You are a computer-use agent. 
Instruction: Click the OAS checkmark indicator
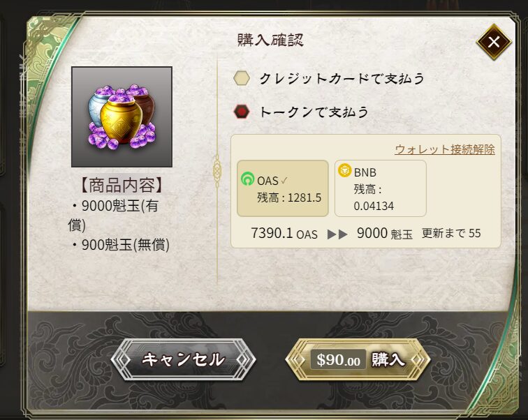(284, 181)
